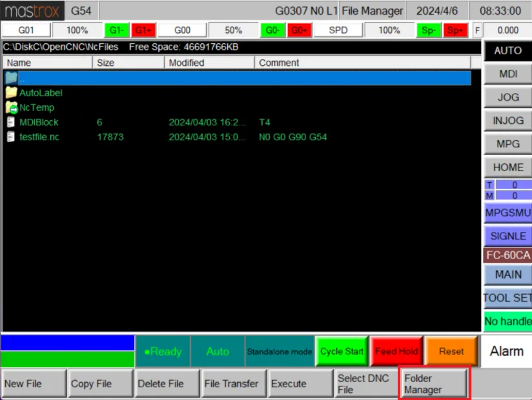This screenshot has width=532, height=400.
Task: Click the F feed value 0.000
Action: 507,30
